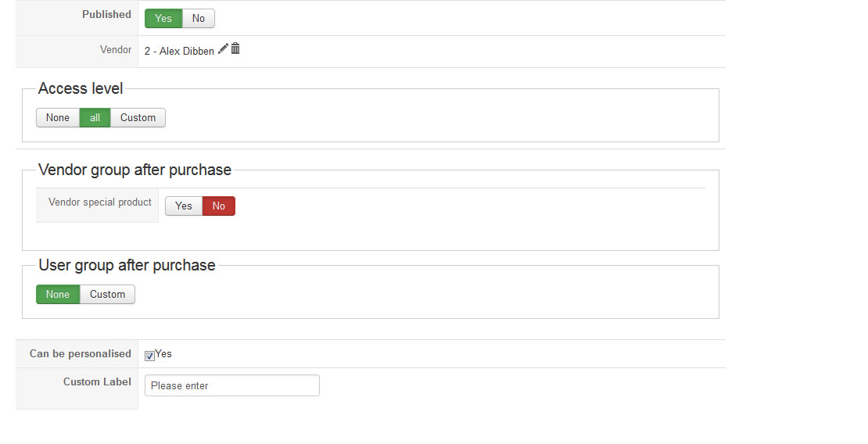Click the Vendor special product label
This screenshot has height=444, width=868.
(99, 202)
